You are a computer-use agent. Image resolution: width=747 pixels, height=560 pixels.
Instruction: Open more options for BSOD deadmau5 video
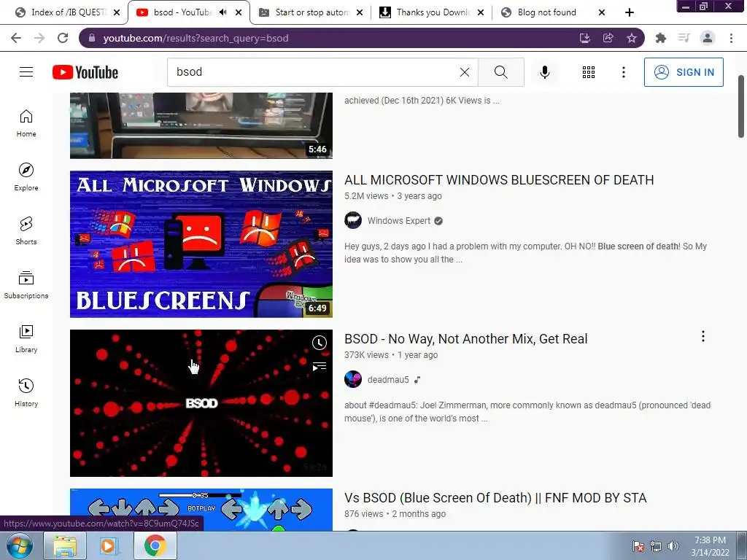click(703, 337)
